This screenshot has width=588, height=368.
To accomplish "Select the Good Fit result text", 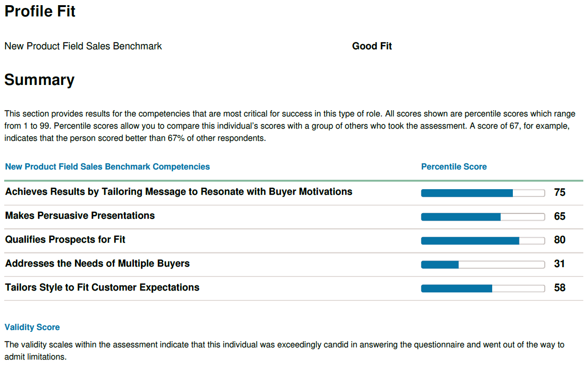I will pyautogui.click(x=372, y=46).
